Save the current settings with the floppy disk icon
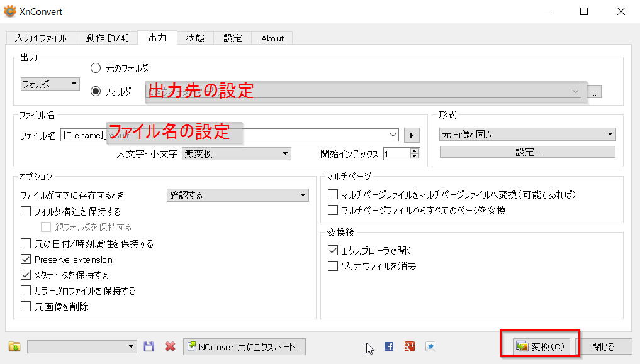This screenshot has height=364, width=640. coord(148,346)
